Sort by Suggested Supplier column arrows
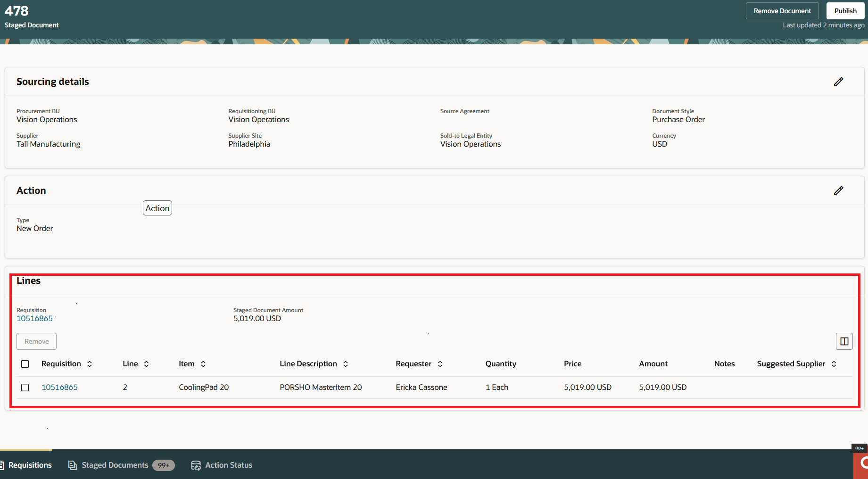 click(x=834, y=364)
